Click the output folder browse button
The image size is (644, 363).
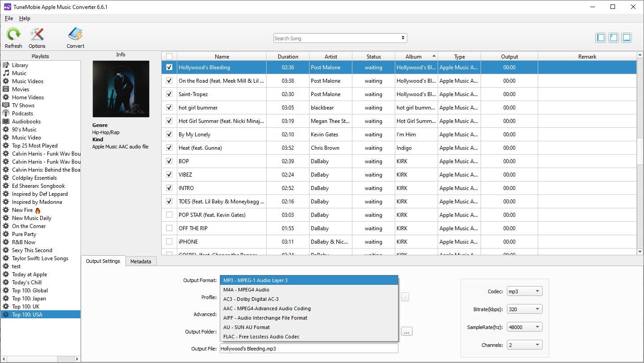[407, 332]
